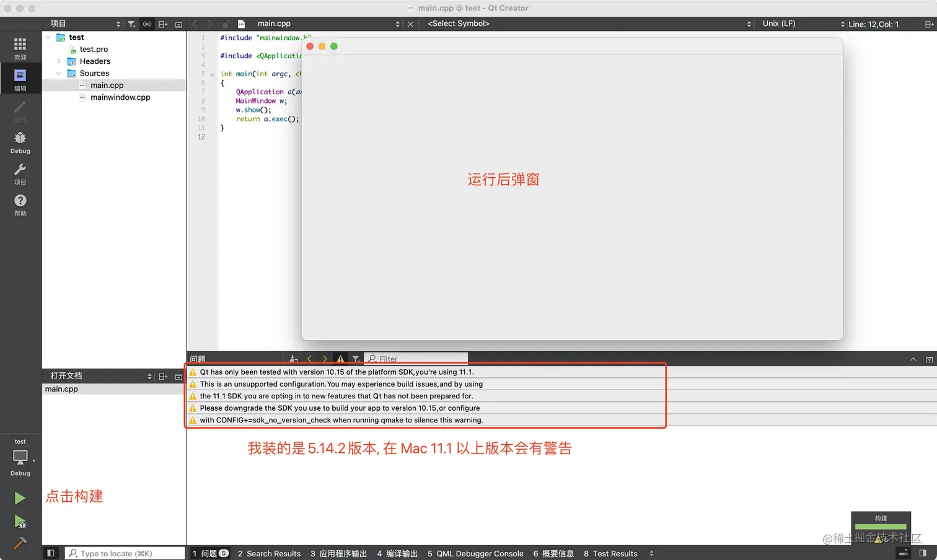
Task: Open the 应用程序输出 tab
Action: pyautogui.click(x=339, y=553)
